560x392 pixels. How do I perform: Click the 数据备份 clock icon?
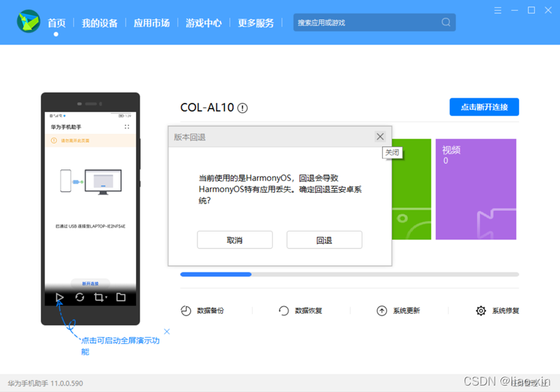186,310
